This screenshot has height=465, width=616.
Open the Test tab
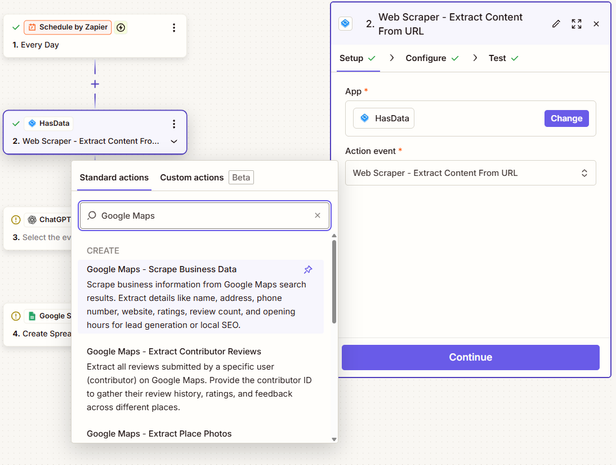coord(503,58)
